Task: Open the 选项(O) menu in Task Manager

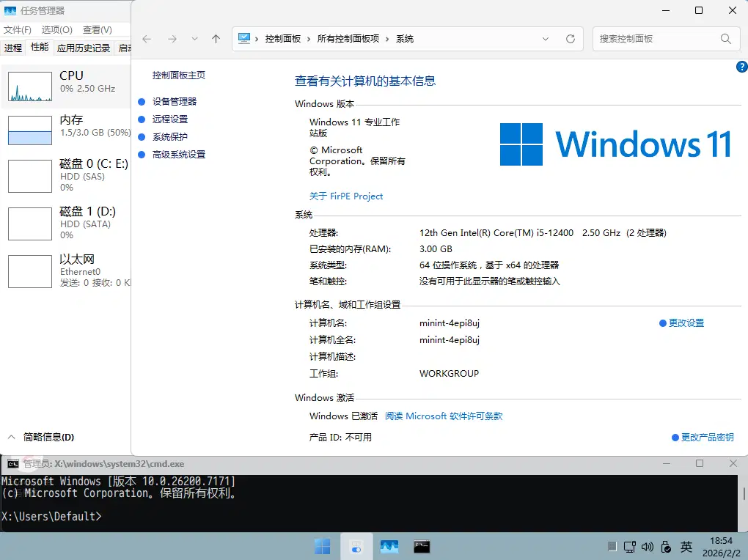Action: click(56, 29)
